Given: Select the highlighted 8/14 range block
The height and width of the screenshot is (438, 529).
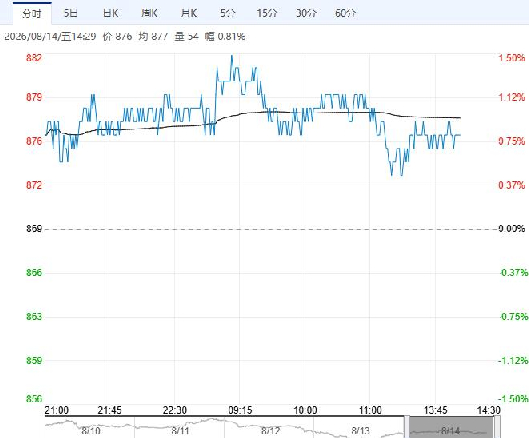Looking at the screenshot, I should 452,428.
